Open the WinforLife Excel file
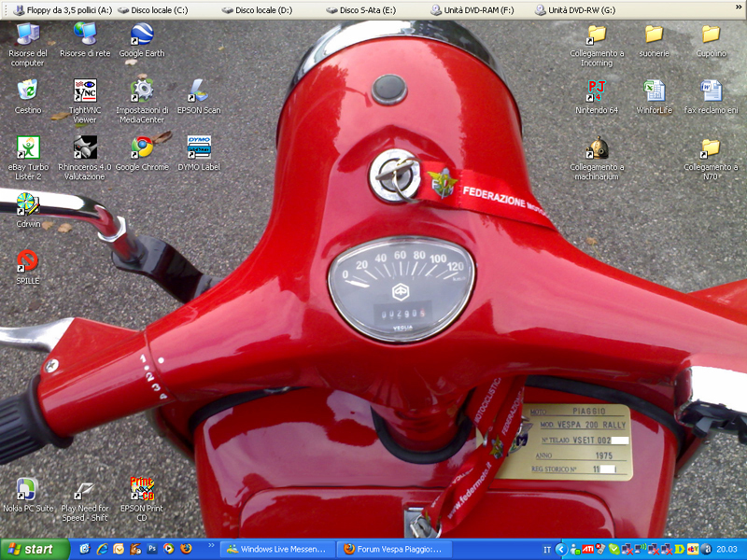 [x=655, y=97]
